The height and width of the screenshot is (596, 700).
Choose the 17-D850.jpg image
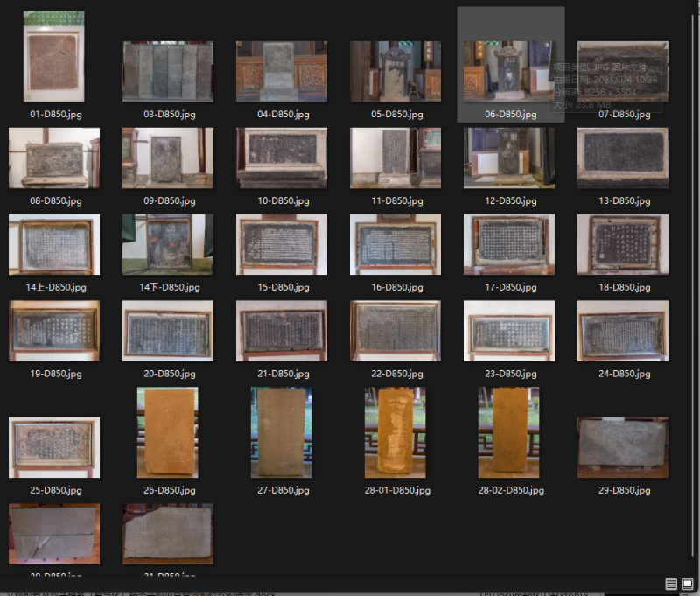(508, 245)
